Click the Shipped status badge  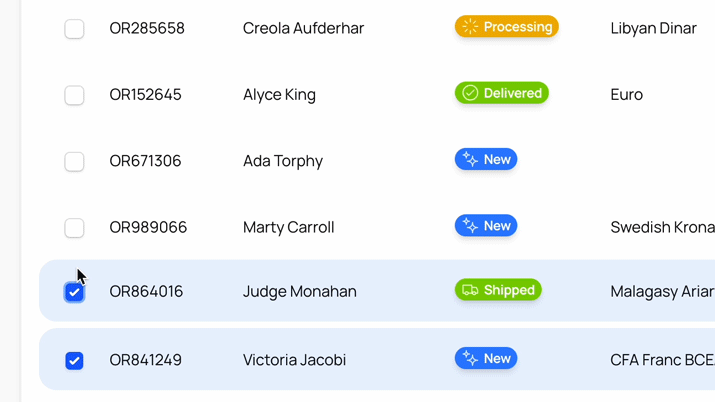(498, 290)
